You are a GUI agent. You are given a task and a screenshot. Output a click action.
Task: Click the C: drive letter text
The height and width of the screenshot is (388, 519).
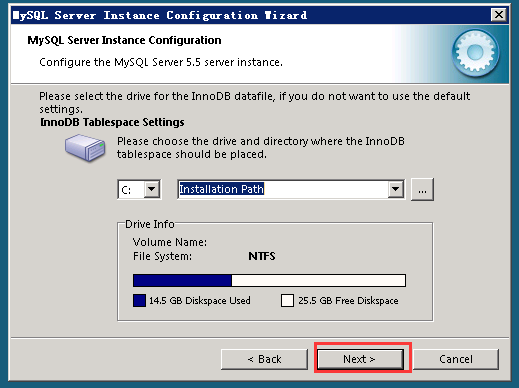tap(126, 190)
